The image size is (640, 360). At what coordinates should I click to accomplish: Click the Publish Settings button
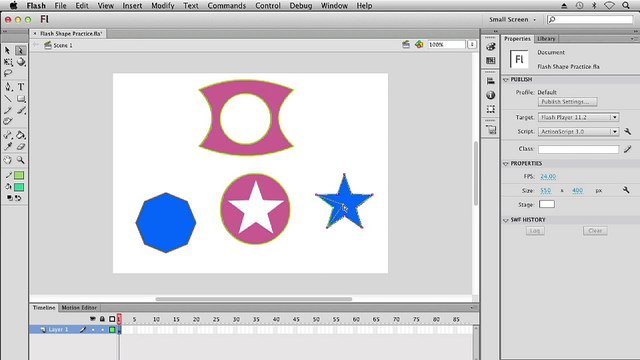(567, 102)
